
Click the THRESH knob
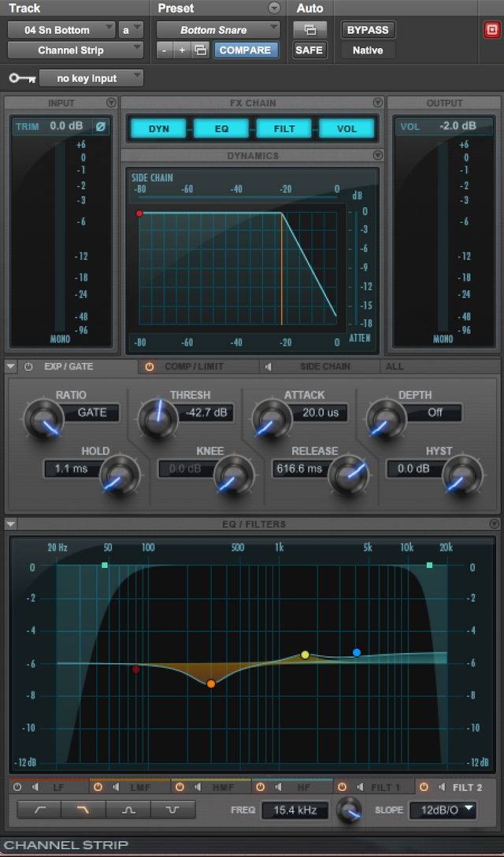(x=158, y=419)
